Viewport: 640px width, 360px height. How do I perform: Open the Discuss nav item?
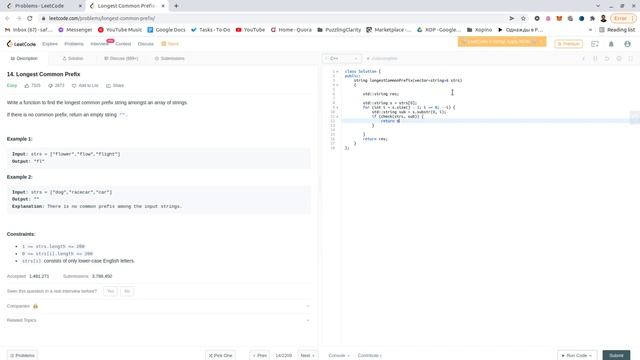point(146,44)
